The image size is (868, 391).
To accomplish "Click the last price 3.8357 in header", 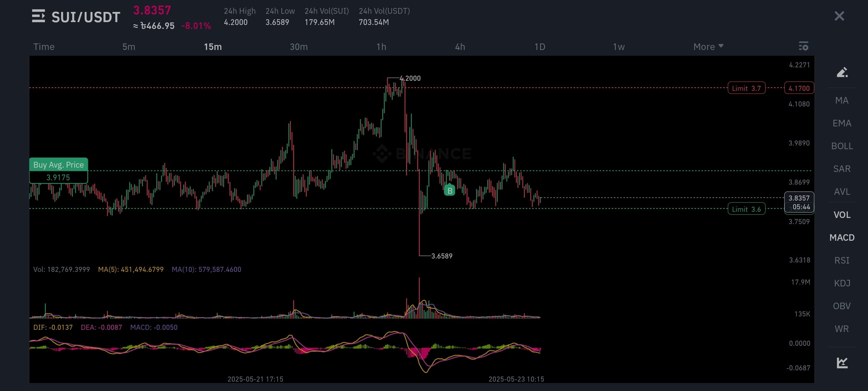I will [x=152, y=10].
